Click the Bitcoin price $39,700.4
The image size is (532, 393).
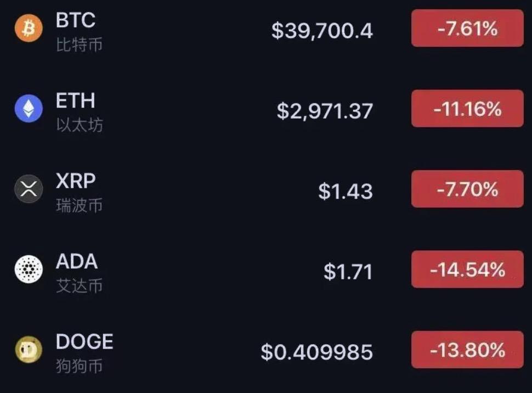point(322,31)
